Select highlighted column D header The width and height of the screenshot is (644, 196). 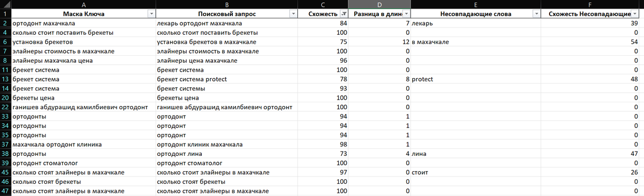click(x=379, y=4)
